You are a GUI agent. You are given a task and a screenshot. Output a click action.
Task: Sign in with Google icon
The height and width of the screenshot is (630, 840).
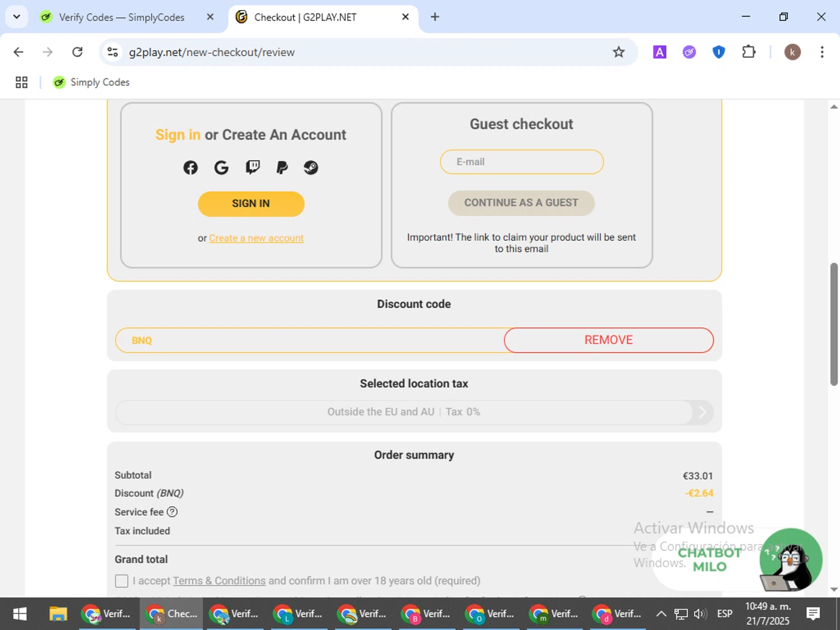pos(221,167)
